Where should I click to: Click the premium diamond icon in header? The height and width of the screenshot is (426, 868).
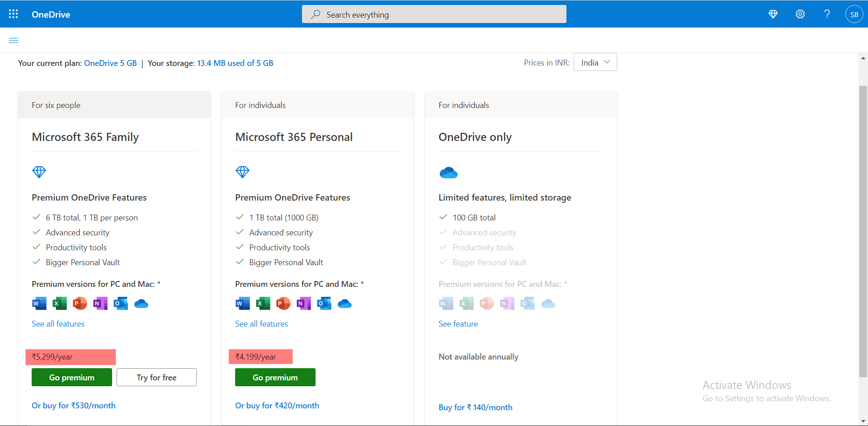(773, 14)
